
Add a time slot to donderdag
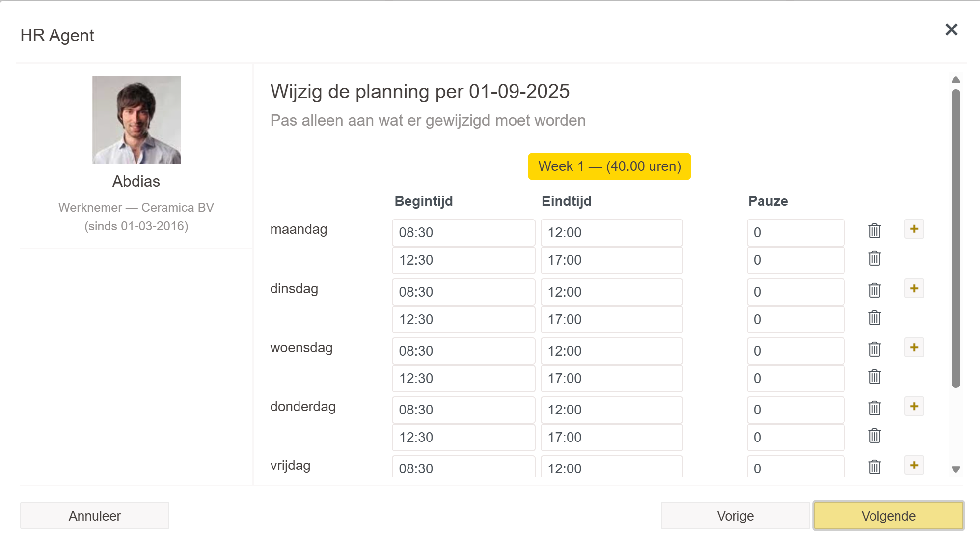pyautogui.click(x=914, y=406)
